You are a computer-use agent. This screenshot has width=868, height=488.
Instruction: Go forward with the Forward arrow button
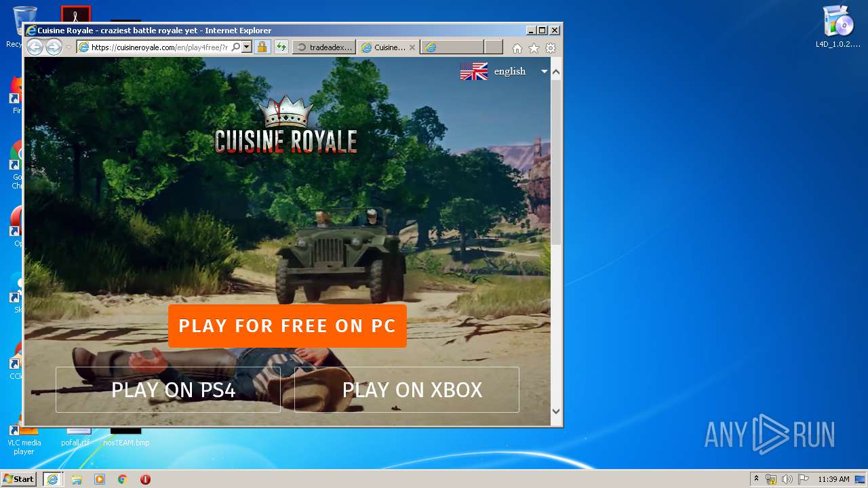click(x=54, y=47)
